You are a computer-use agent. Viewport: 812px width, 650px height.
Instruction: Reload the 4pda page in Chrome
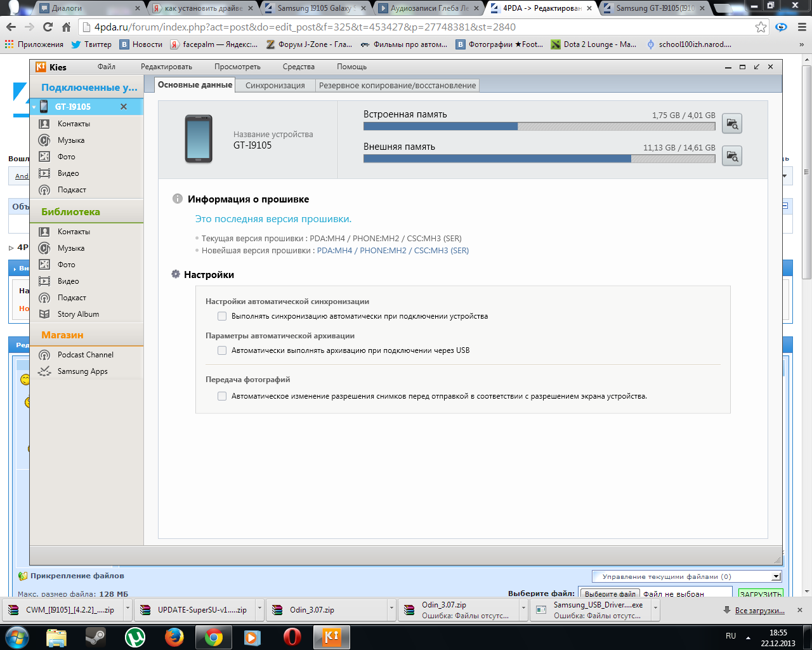point(48,27)
